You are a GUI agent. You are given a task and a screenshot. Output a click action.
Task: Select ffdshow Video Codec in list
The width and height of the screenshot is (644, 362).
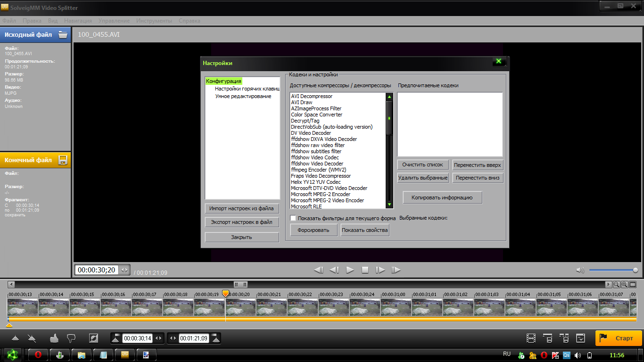315,157
